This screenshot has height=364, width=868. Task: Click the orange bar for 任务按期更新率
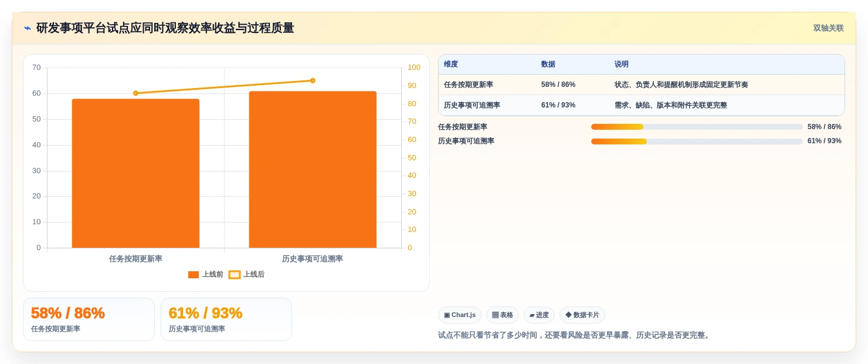point(135,173)
